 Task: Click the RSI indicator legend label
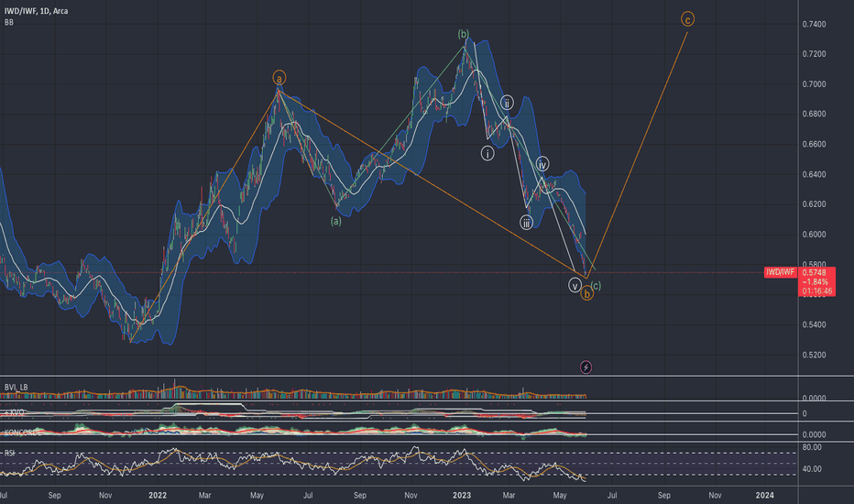[x=9, y=453]
